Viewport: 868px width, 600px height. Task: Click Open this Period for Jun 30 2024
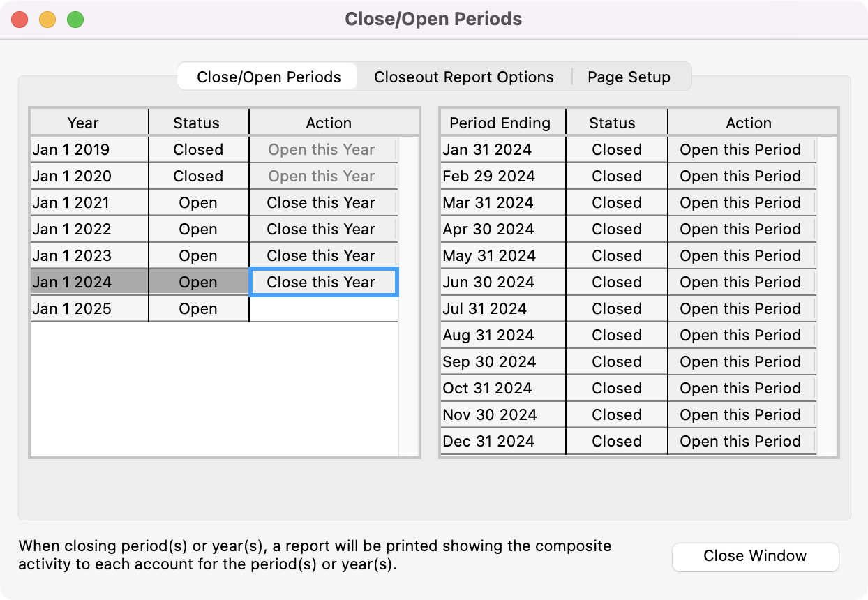(x=740, y=283)
